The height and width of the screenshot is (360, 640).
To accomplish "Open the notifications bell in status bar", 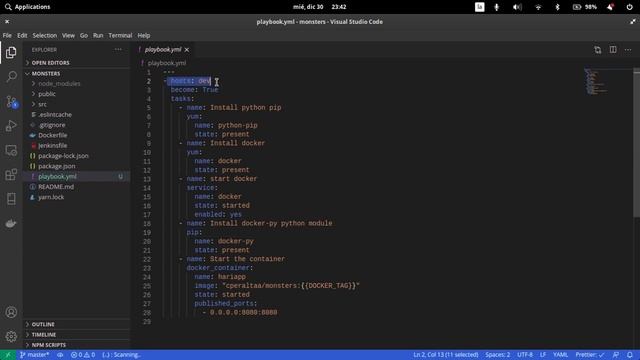I will click(x=630, y=355).
